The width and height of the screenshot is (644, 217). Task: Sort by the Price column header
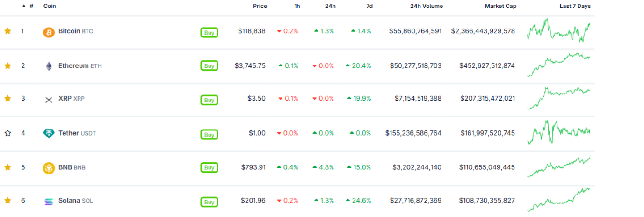[x=260, y=6]
